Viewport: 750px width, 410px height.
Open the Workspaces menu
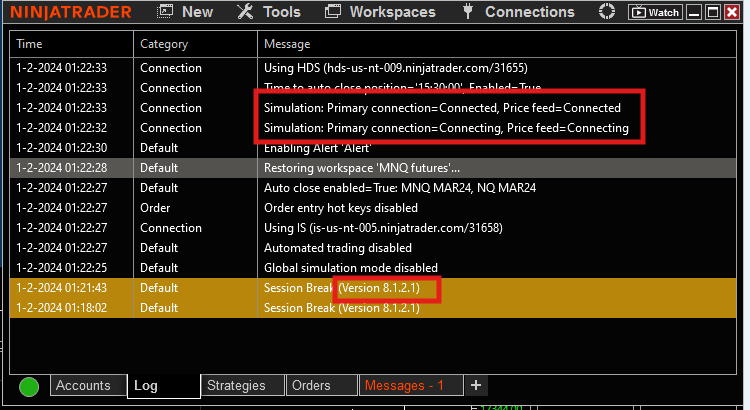pos(381,12)
